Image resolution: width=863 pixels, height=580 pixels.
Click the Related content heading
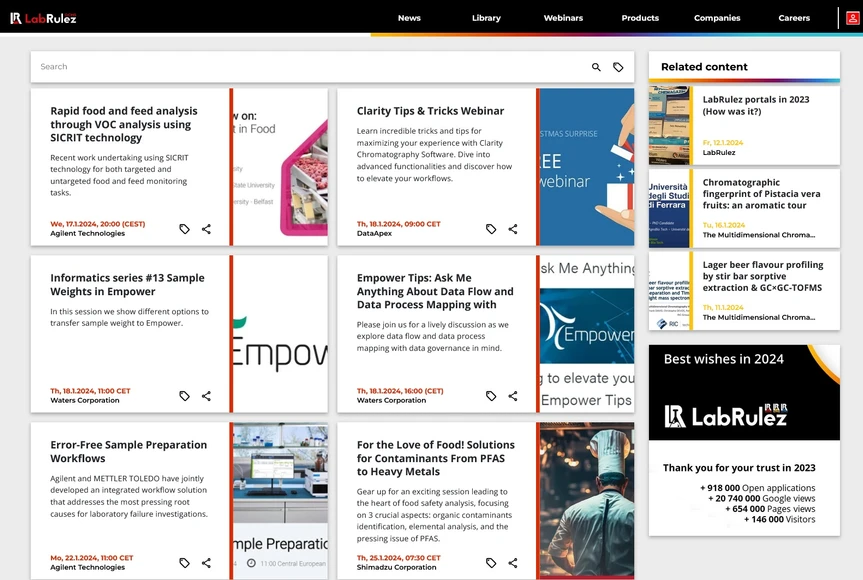(x=704, y=67)
